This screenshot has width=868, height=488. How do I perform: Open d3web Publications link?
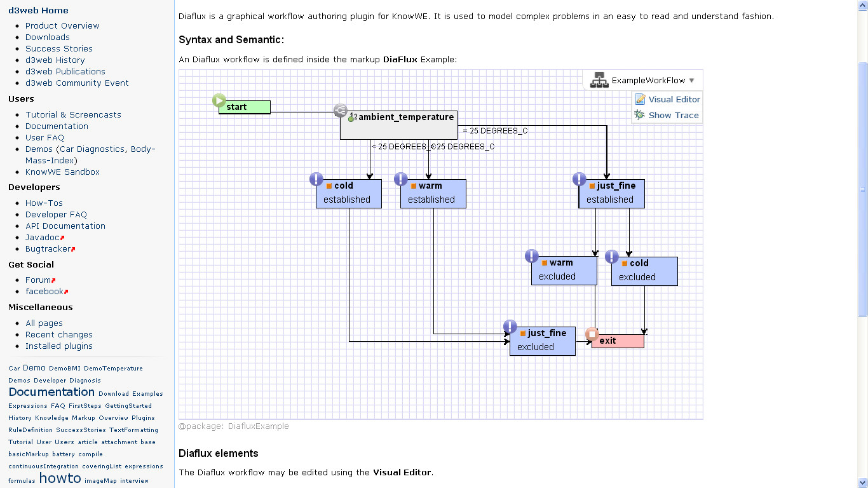[x=65, y=72]
